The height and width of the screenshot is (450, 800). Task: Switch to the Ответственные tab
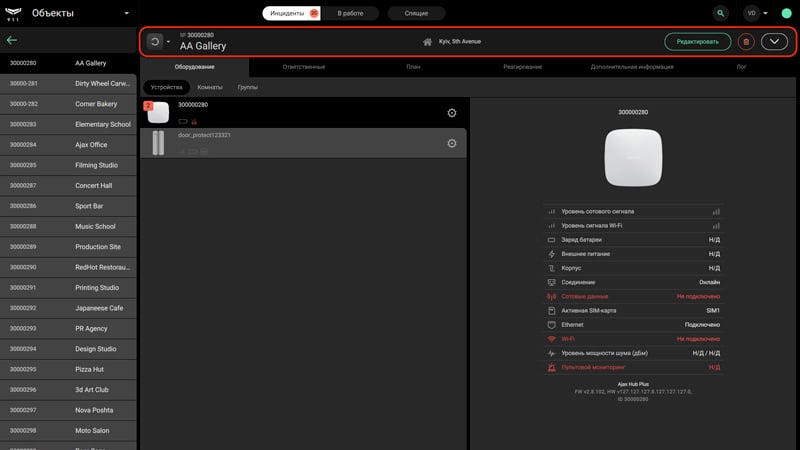coord(304,67)
